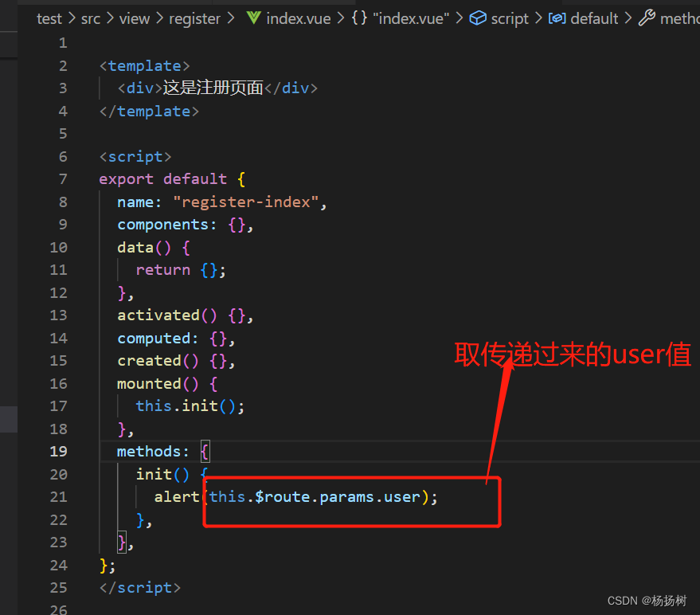
Task: Click the 'components' property name
Action: [x=163, y=225]
